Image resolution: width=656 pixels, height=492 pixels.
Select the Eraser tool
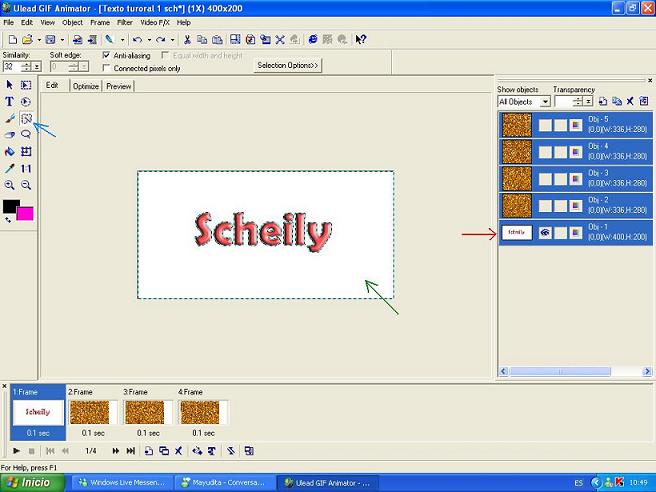tap(9, 135)
